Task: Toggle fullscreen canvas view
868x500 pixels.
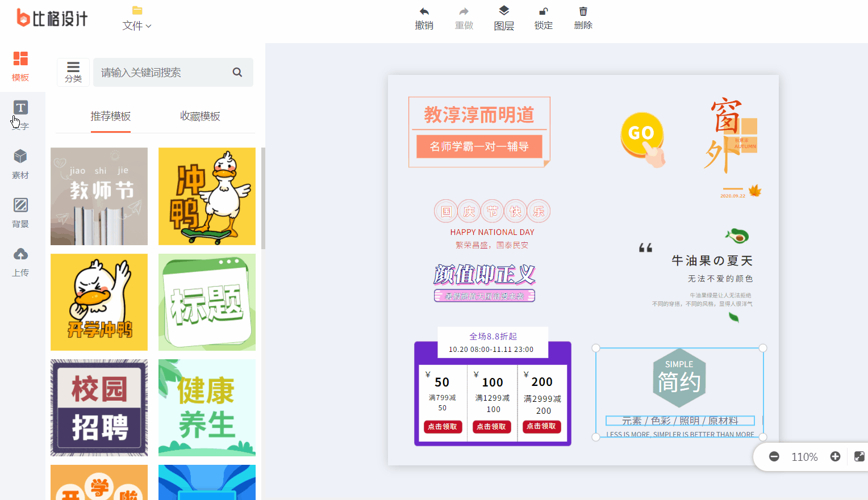Action: 859,457
